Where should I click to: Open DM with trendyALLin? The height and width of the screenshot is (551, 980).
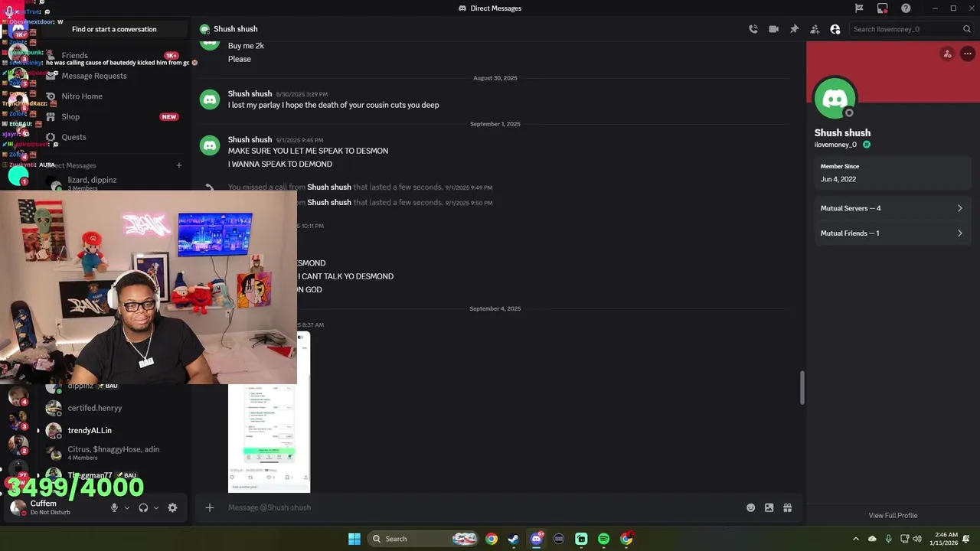tap(115, 430)
